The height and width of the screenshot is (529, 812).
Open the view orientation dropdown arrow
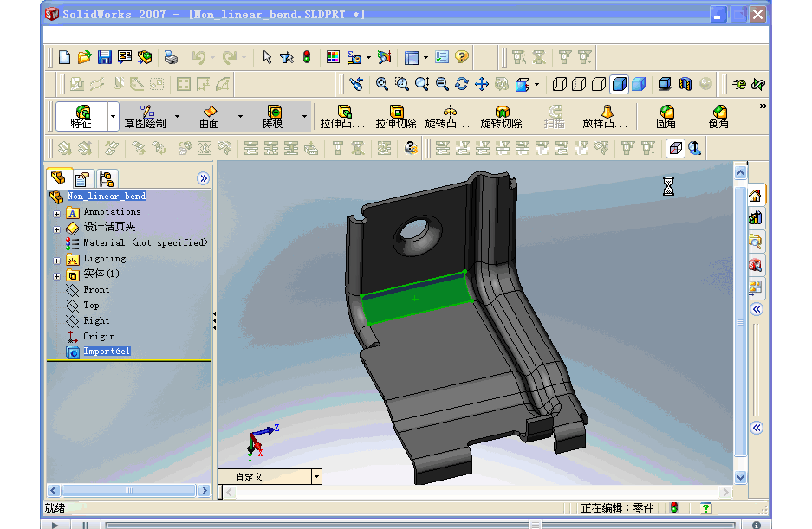[536, 84]
